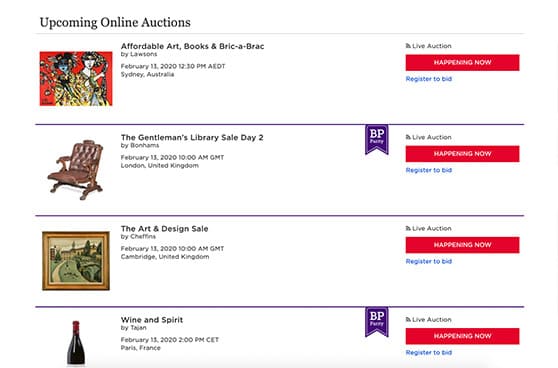Screen dimensions: 558x368
Task: Open the wine bottle thumbnail
Action: tap(76, 342)
